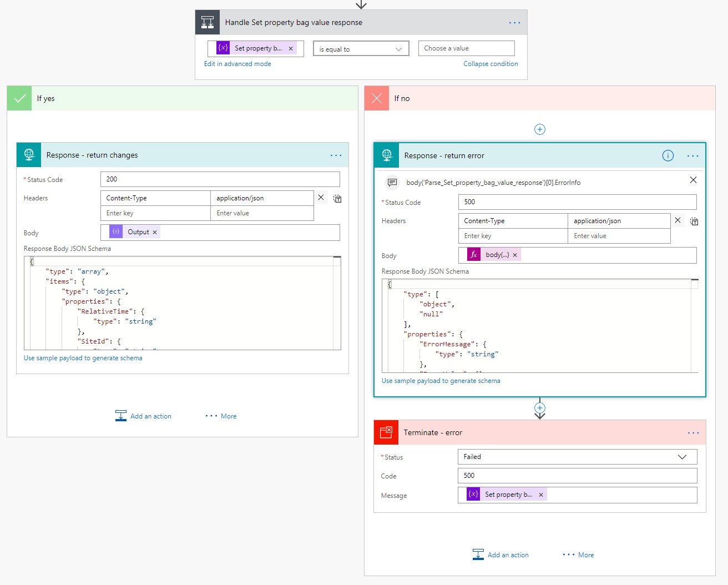Click Handle Set property bag value response title
728x585 pixels.
coord(294,22)
